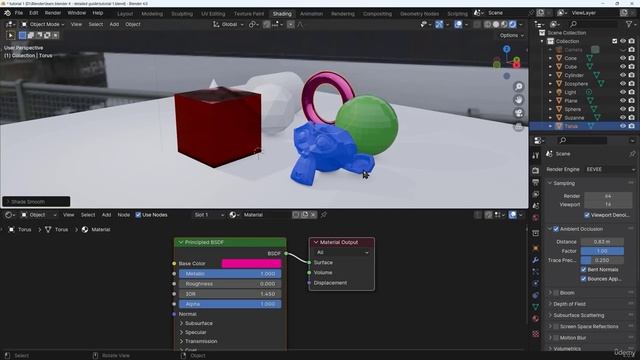Click the Blender logo icon
This screenshot has height=360, width=640.
click(7, 13)
